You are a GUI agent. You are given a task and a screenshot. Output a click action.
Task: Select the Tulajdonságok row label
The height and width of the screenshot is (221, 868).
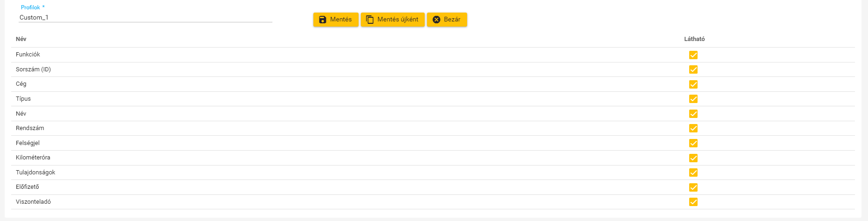[x=35, y=173]
